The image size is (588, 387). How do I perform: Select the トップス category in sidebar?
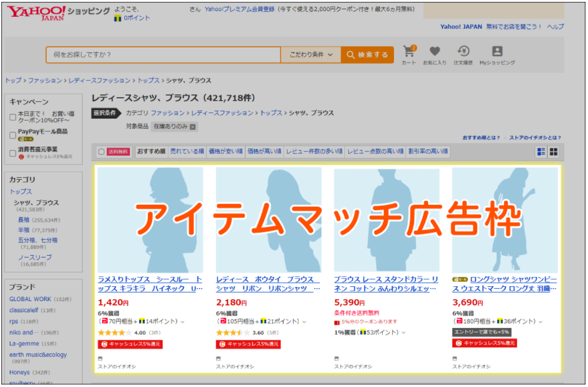coord(21,192)
